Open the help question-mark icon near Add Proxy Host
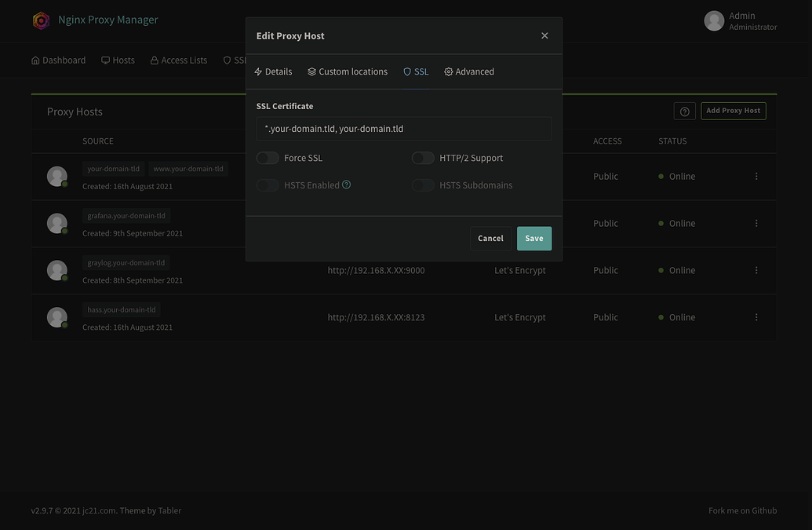 pyautogui.click(x=684, y=111)
